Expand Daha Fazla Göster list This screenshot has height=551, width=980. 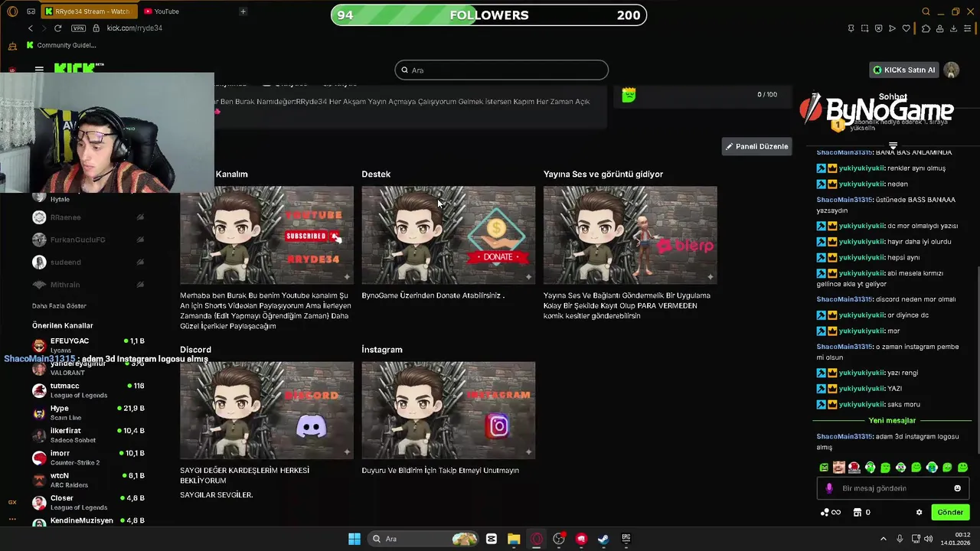click(x=59, y=306)
